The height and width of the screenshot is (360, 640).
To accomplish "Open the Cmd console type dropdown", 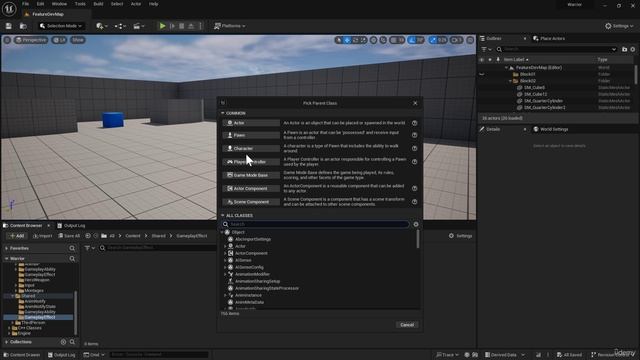I will (94, 355).
